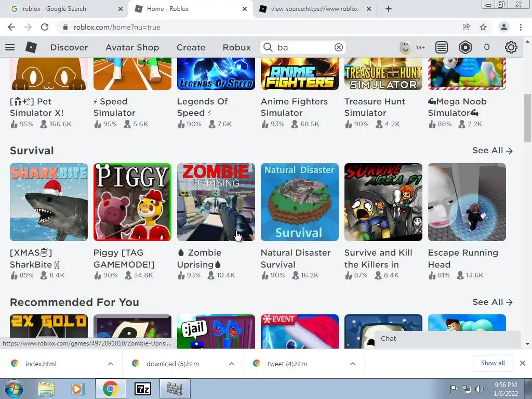This screenshot has height=399, width=532.
Task: Open 7-Zip from the taskbar
Action: 143,389
